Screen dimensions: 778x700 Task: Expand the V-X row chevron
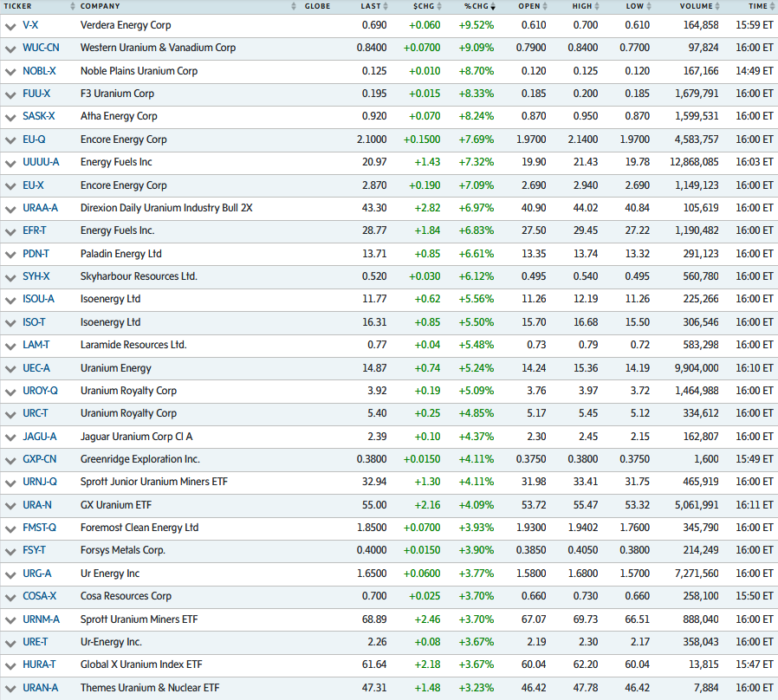pyautogui.click(x=10, y=26)
